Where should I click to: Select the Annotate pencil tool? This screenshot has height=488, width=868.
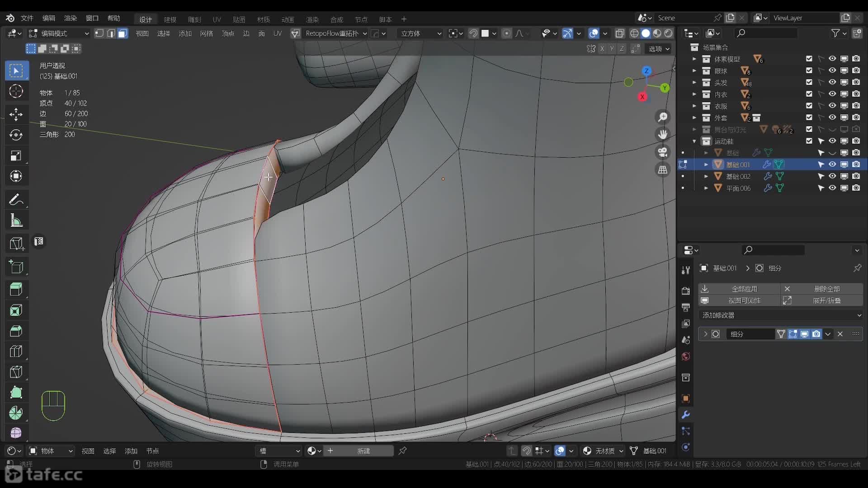click(16, 199)
